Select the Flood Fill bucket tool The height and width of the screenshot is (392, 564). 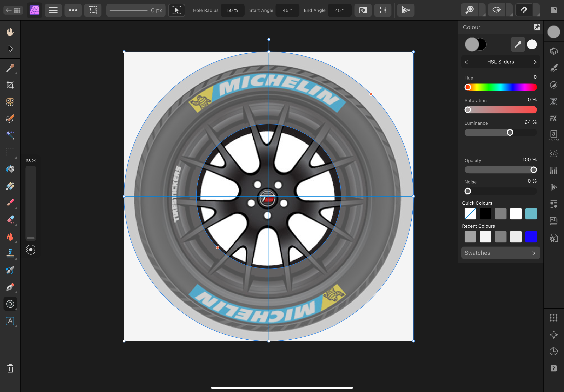10,169
